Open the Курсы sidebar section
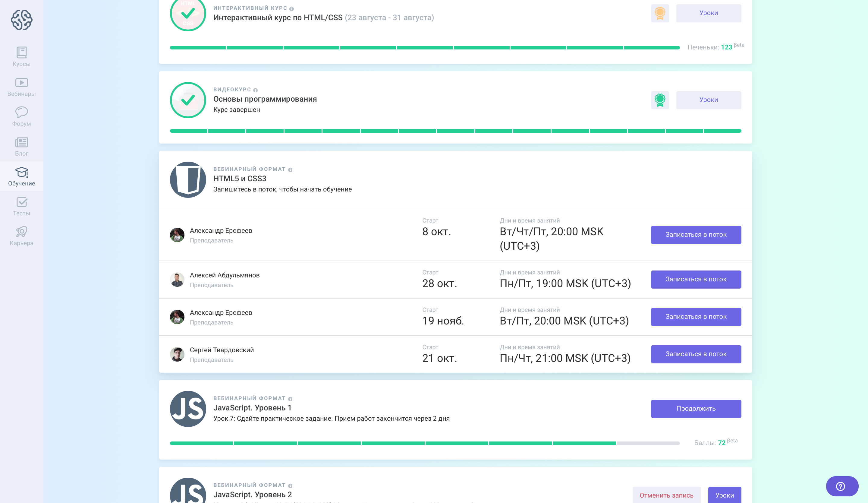 point(21,56)
